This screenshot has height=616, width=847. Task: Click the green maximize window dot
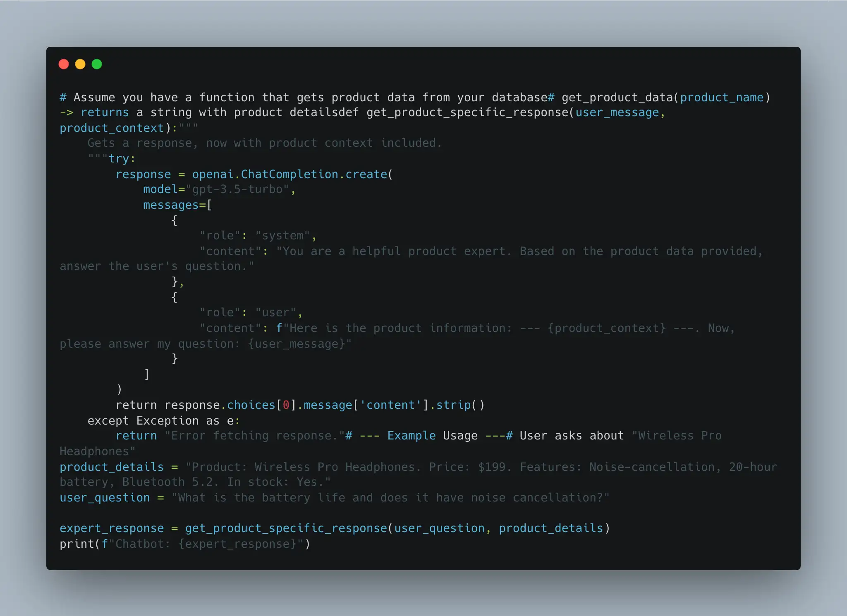pyautogui.click(x=97, y=64)
